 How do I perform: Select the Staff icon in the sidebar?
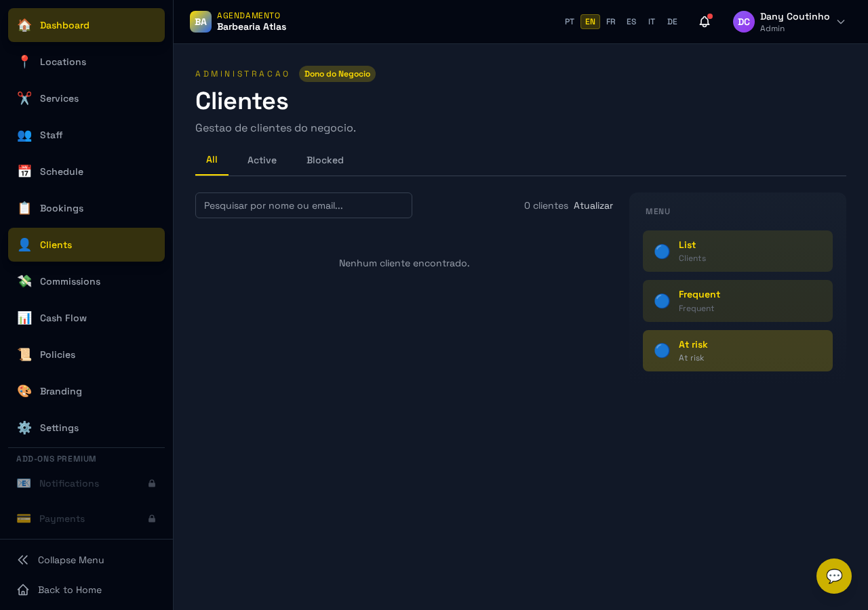pyautogui.click(x=24, y=135)
